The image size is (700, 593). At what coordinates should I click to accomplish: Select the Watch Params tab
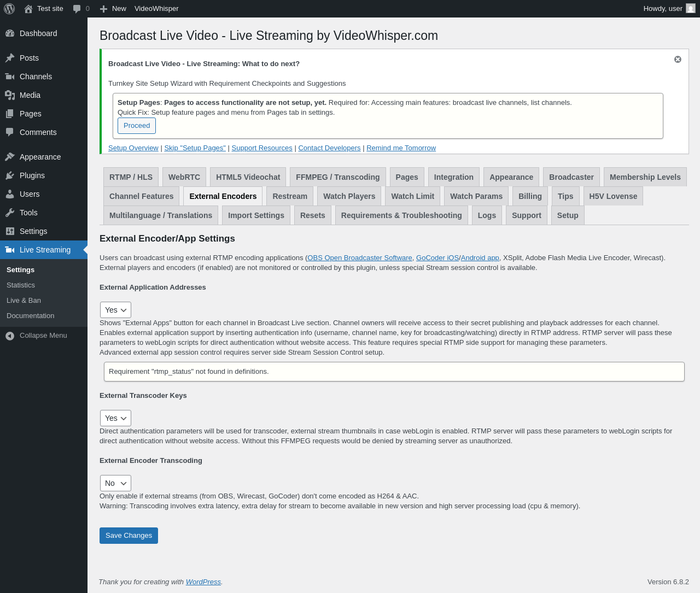(476, 196)
